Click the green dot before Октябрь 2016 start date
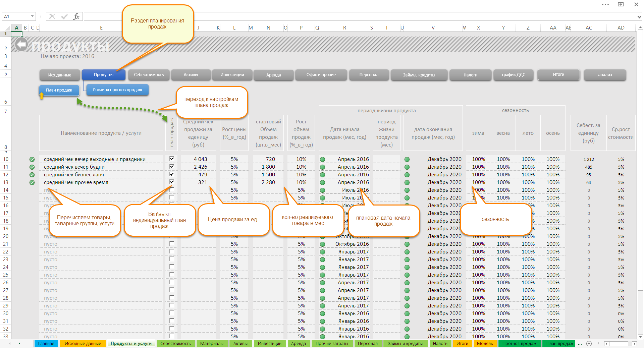 [322, 244]
